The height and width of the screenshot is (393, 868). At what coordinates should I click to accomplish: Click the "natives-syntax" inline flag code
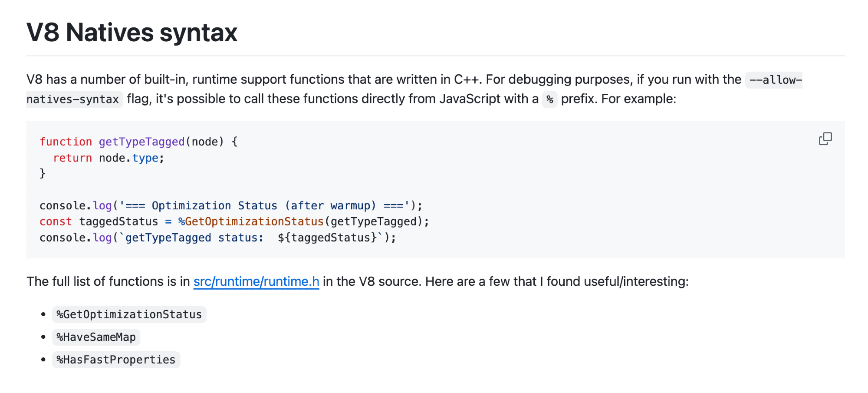73,99
